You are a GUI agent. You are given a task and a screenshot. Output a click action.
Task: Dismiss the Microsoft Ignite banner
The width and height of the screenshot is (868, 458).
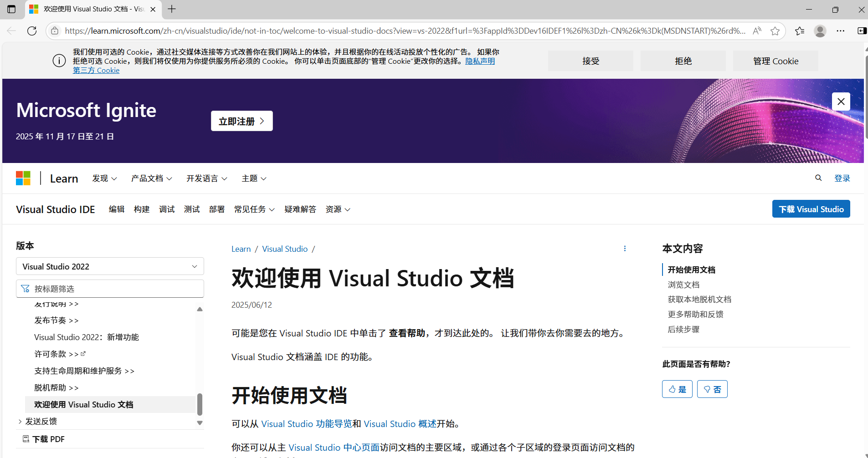pyautogui.click(x=841, y=102)
